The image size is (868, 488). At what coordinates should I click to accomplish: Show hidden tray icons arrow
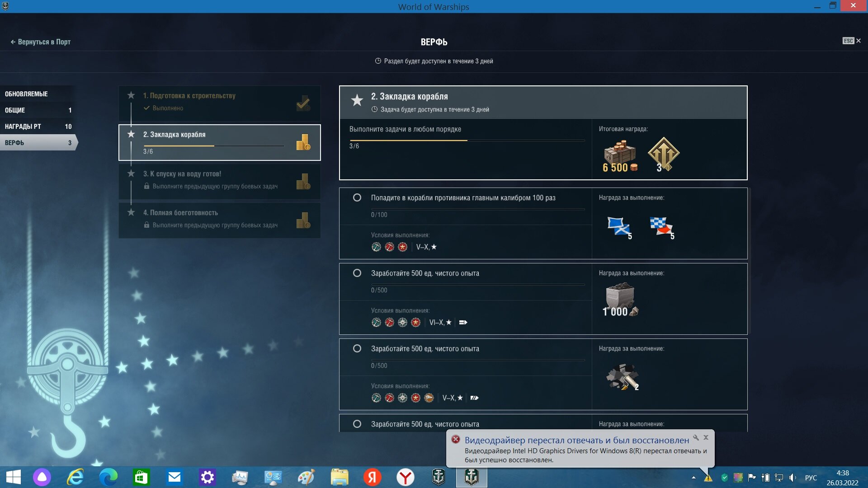[693, 478]
